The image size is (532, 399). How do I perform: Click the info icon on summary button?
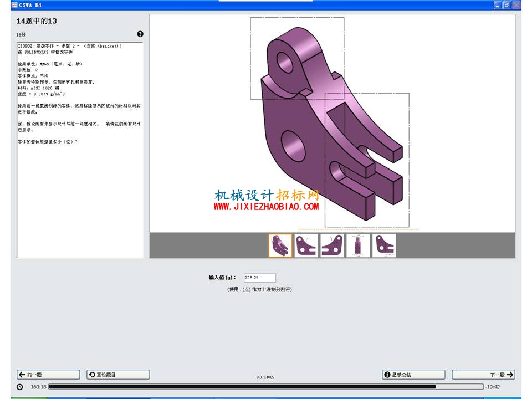(x=387, y=375)
